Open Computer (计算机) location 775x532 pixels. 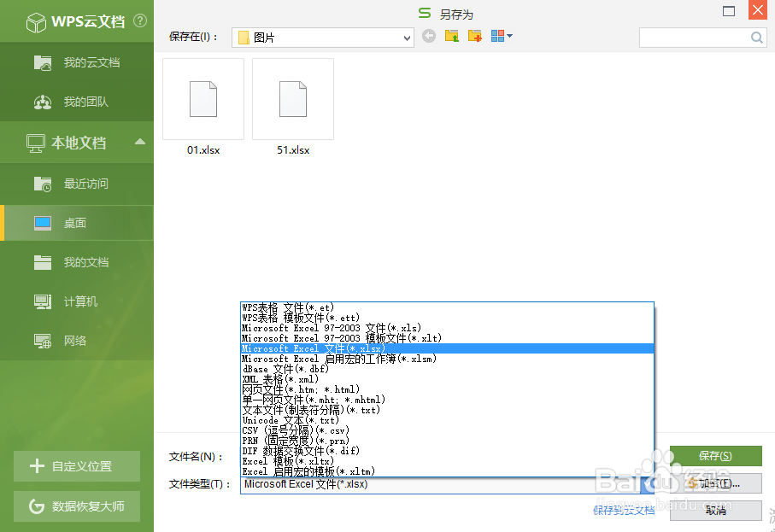click(x=77, y=301)
